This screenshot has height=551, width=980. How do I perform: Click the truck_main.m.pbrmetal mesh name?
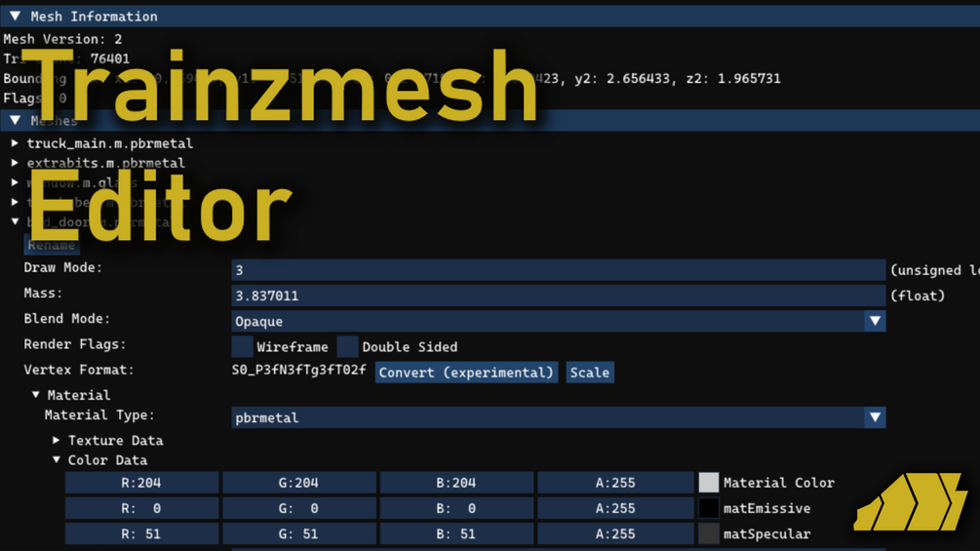(110, 143)
